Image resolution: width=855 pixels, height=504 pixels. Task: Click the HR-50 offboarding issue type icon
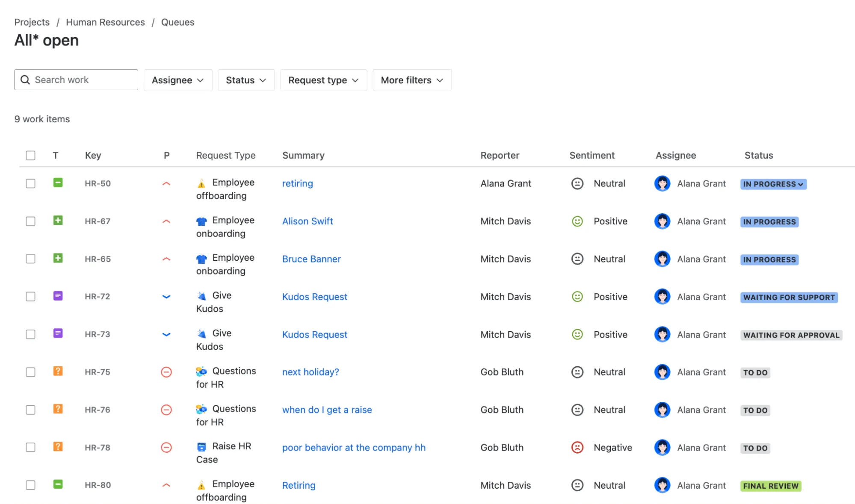pos(58,183)
